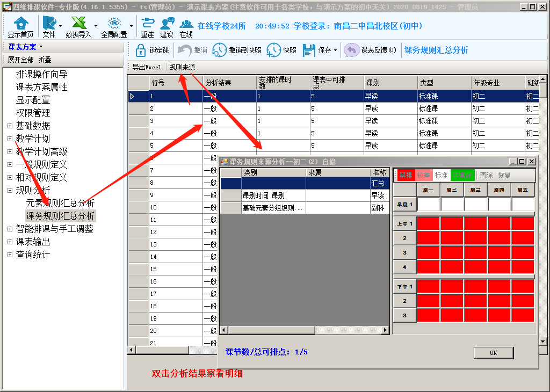Click the 导出Excel button
Screen dimensions: 550x392
[147, 67]
